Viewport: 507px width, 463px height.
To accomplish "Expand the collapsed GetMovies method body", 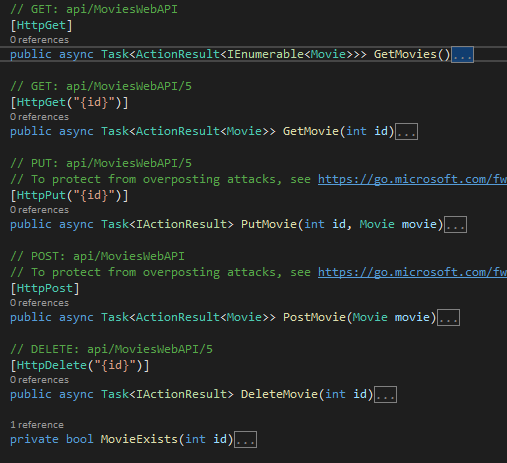I will [x=462, y=55].
